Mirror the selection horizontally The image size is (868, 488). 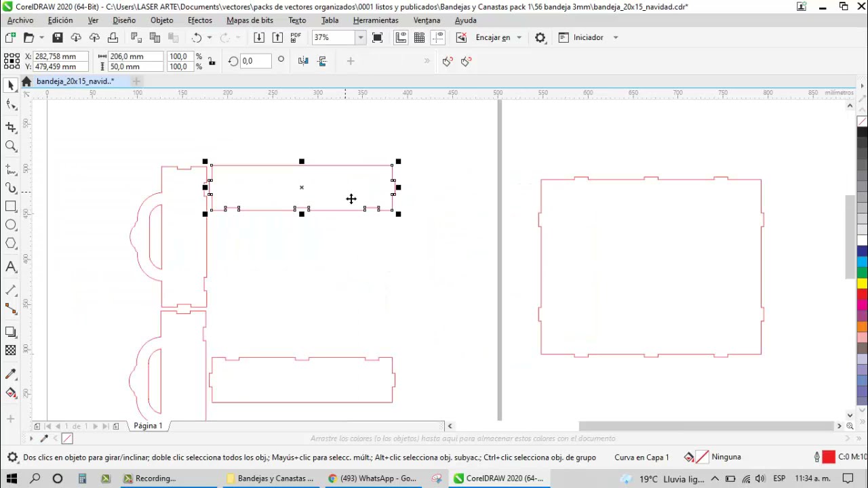coord(303,61)
